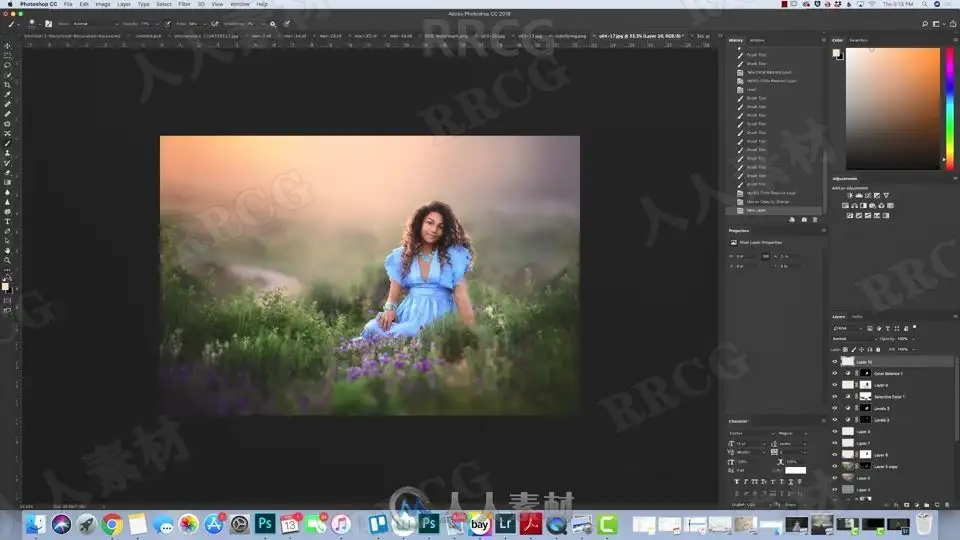Hide Layer 10 visibility
The height and width of the screenshot is (540, 960).
[x=834, y=362]
